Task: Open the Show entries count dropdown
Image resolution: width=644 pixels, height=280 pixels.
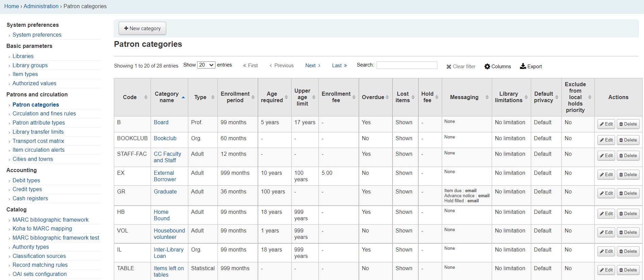Action: pos(206,65)
